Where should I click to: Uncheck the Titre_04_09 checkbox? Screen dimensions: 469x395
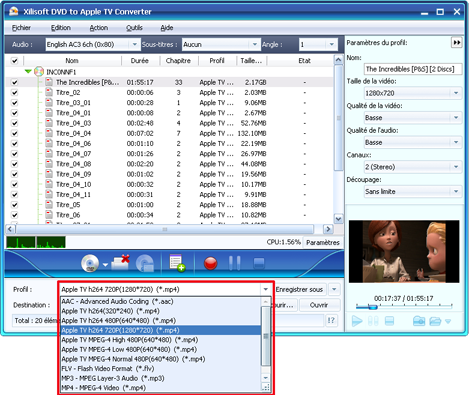[x=14, y=174]
